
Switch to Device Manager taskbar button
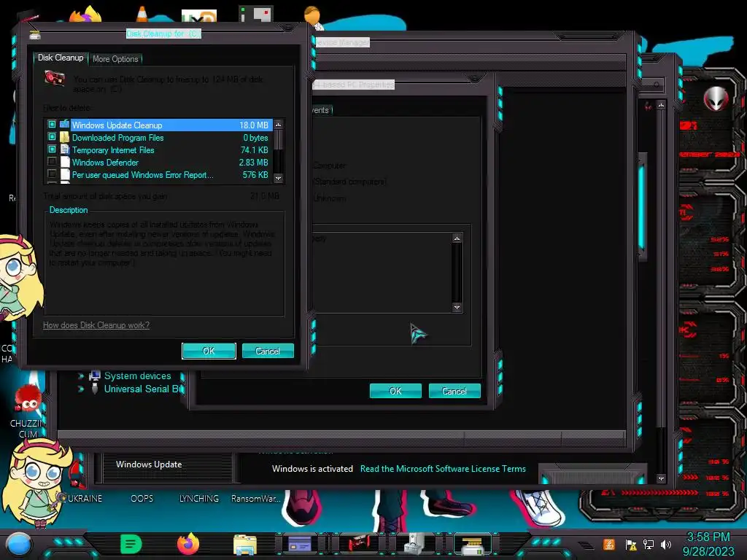point(414,544)
